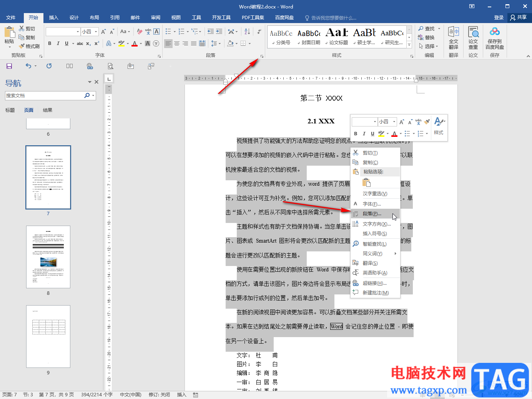The image size is (532, 399).
Task: Open the Change Case (Aa) dropdown
Action: click(125, 32)
